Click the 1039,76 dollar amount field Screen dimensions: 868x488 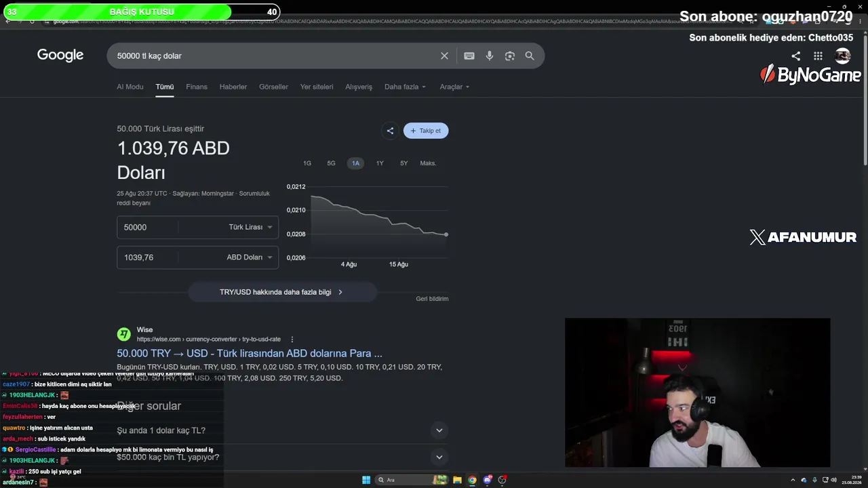tap(147, 258)
